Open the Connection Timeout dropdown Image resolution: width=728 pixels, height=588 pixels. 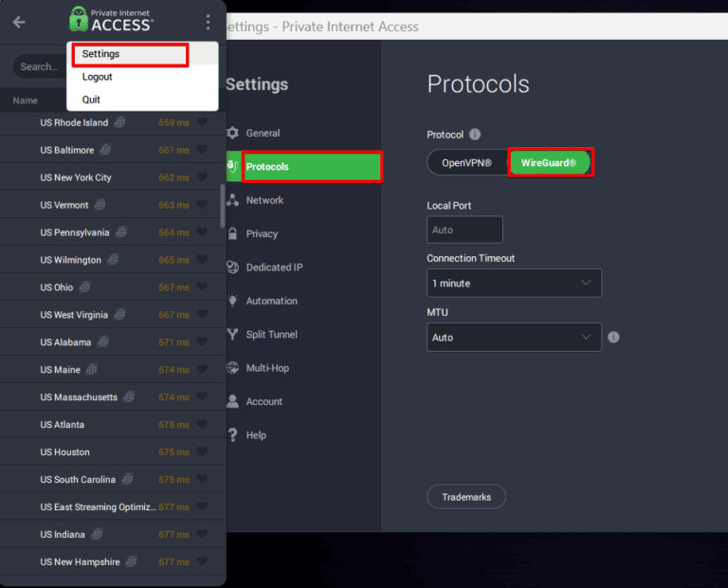tap(514, 283)
